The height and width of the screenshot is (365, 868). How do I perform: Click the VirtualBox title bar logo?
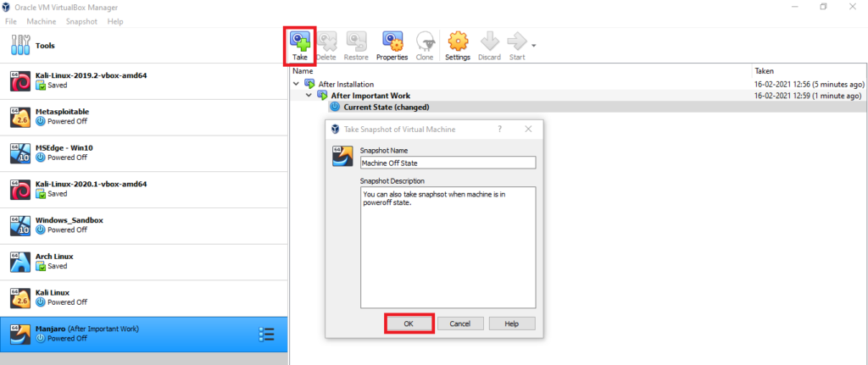pyautogui.click(x=7, y=7)
